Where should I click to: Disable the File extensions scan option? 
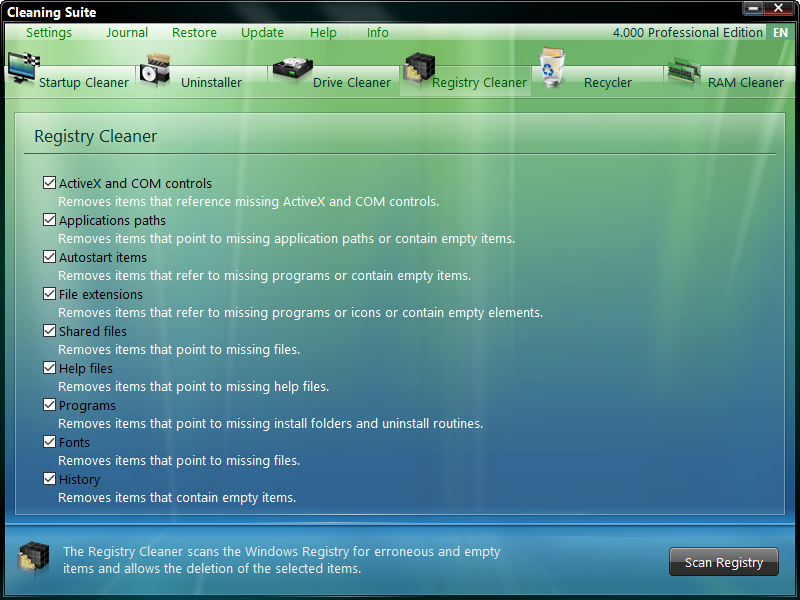(x=49, y=294)
